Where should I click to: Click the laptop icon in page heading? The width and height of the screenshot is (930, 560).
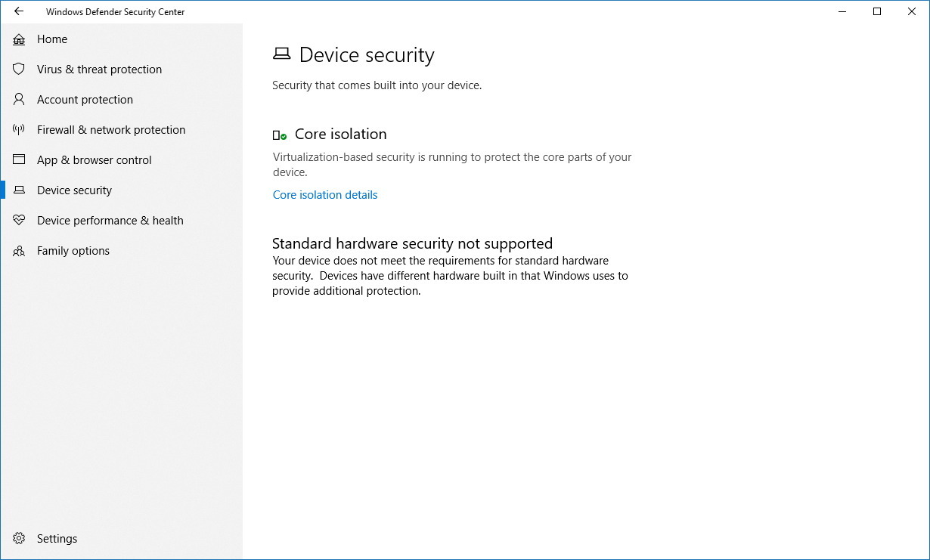(x=281, y=54)
